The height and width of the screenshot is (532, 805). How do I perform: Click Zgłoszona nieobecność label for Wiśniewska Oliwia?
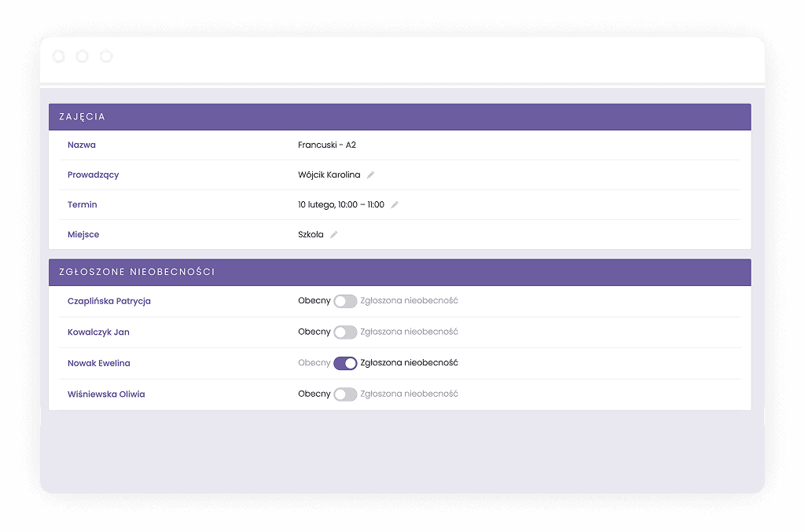(x=409, y=394)
